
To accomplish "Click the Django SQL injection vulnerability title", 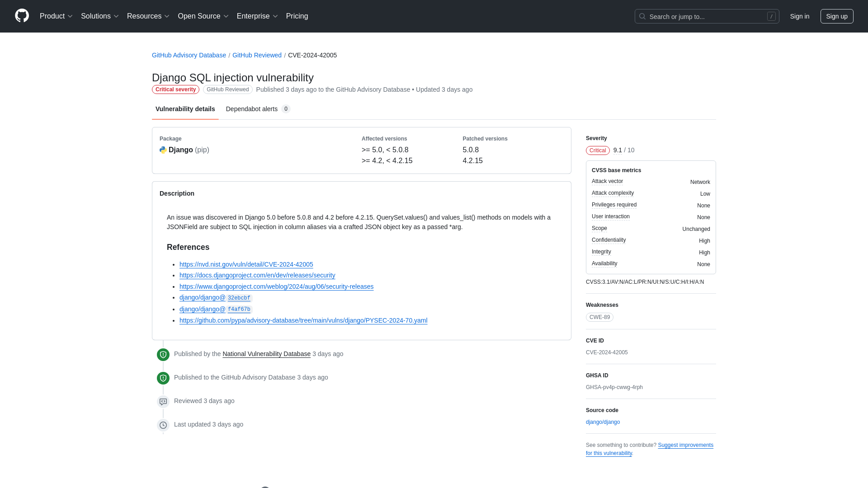I will [x=233, y=78].
